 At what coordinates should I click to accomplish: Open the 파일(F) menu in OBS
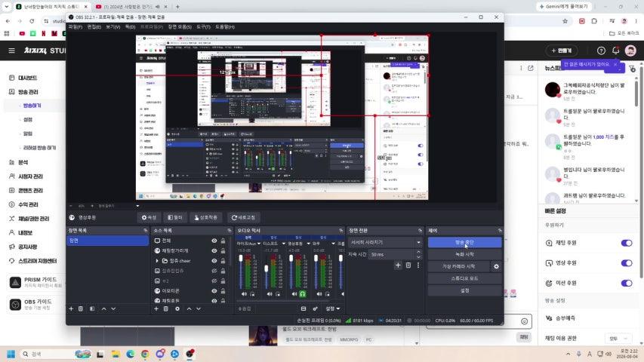pos(75,26)
